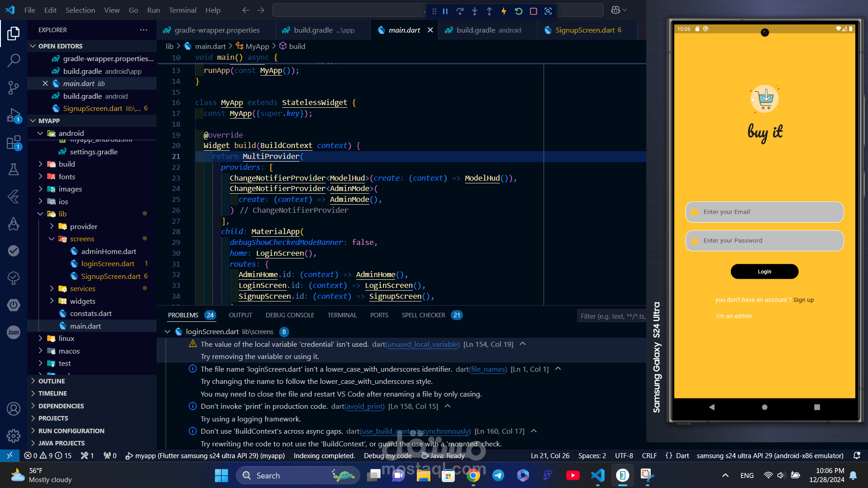Open Flutter widget inspector from debug toolbar

[548, 11]
